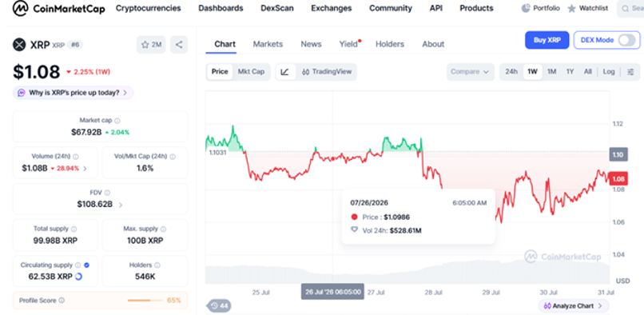This screenshot has width=644, height=315.
Task: Set chart range to 24h
Action: click(x=511, y=72)
